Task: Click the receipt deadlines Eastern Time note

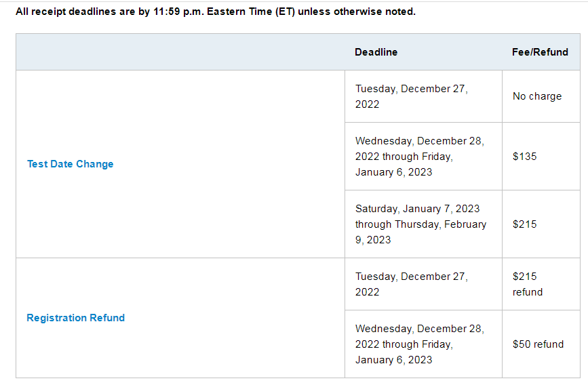Action: tap(216, 12)
